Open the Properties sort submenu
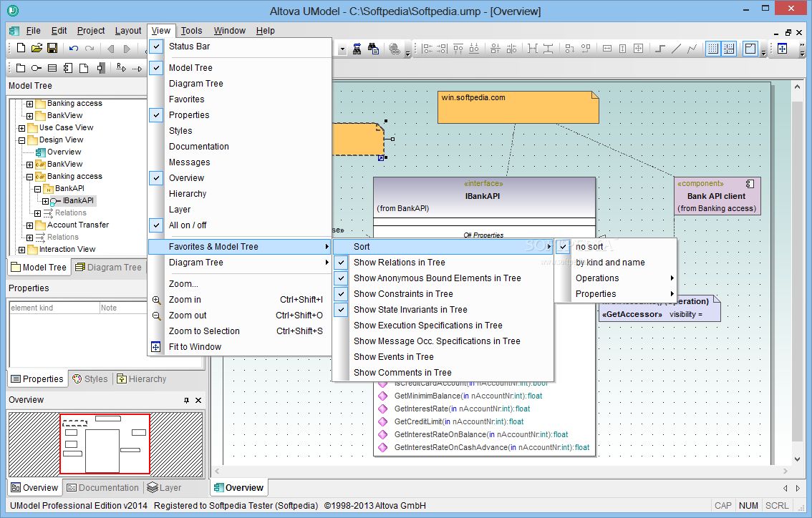812x518 pixels. (x=616, y=294)
